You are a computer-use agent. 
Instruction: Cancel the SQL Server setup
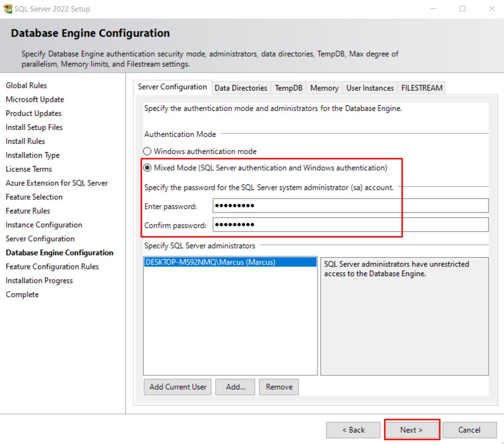[x=470, y=430]
